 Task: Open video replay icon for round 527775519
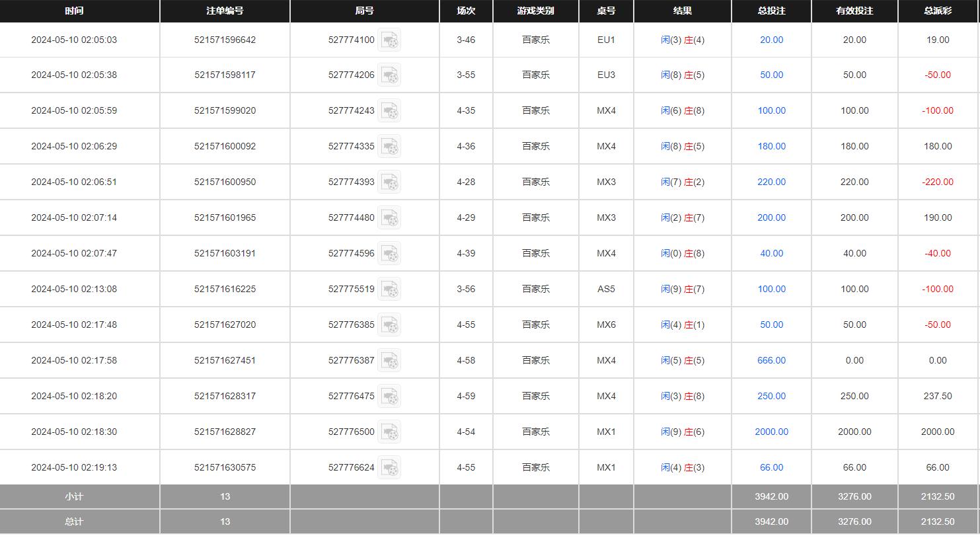point(389,289)
